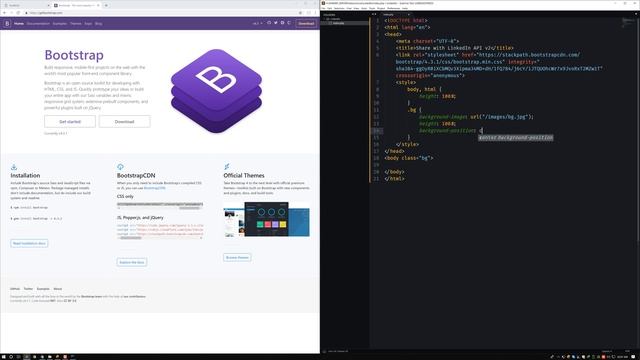Click the hero Download button
The width and height of the screenshot is (640, 360).
tap(124, 122)
